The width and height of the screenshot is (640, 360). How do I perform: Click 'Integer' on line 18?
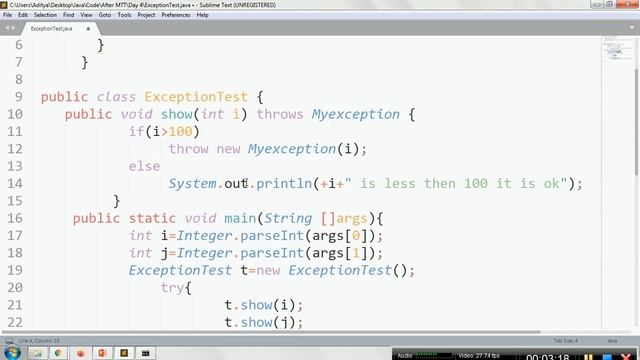click(204, 253)
